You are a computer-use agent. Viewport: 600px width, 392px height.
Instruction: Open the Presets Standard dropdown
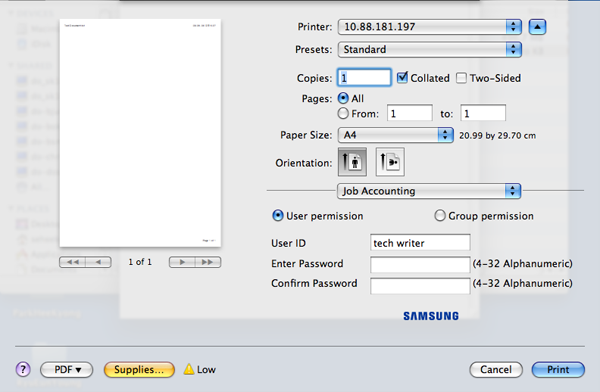[x=430, y=49]
